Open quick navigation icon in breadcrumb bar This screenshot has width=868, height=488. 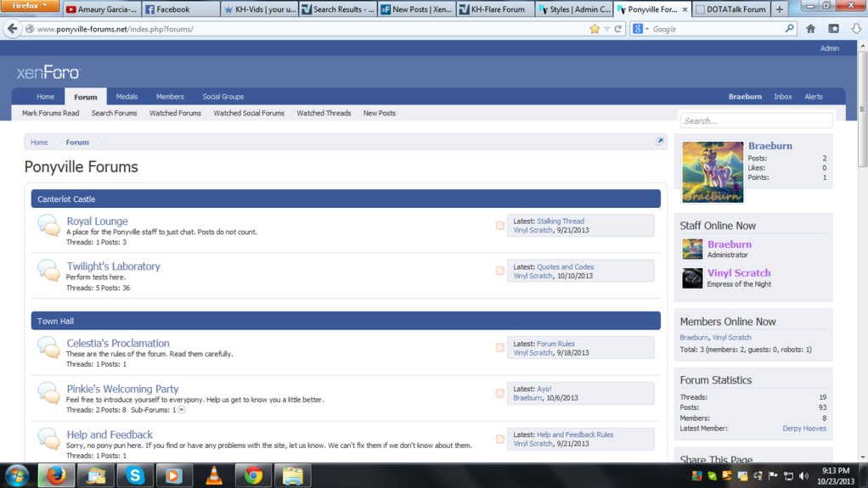click(x=659, y=142)
